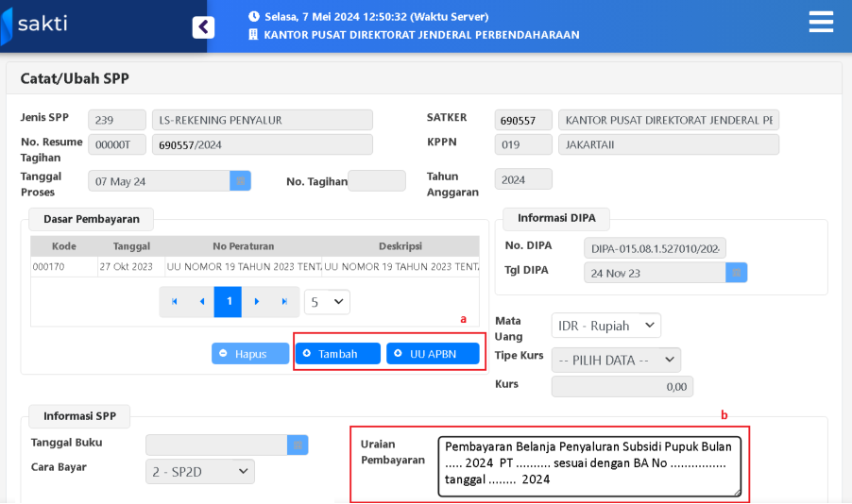Click the UU APBN button
Screen dimensions: 852x504
pyautogui.click(x=433, y=353)
